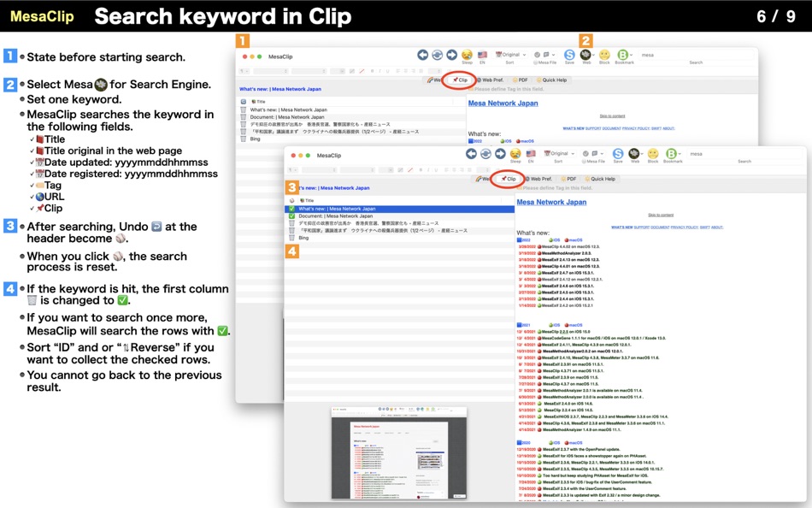812x508 pixels.
Task: Select the Bing row in the front window list
Action: pyautogui.click(x=399, y=238)
